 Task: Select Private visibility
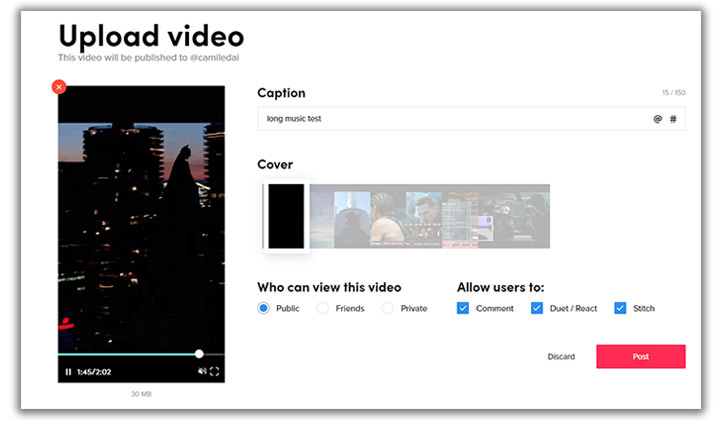point(388,308)
